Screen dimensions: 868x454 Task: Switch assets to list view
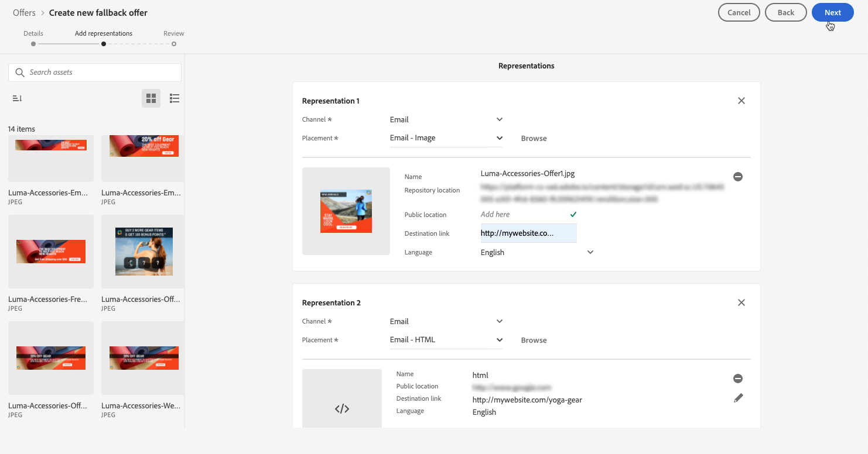(x=174, y=98)
